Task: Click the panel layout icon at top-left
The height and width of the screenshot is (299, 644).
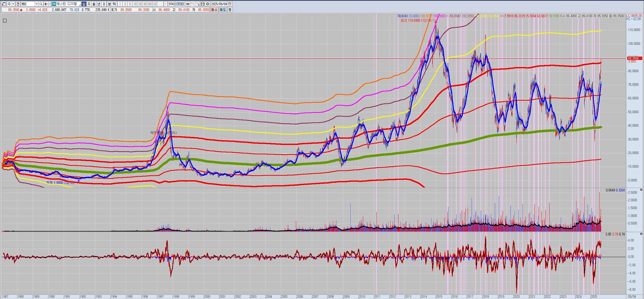Action: point(4,4)
